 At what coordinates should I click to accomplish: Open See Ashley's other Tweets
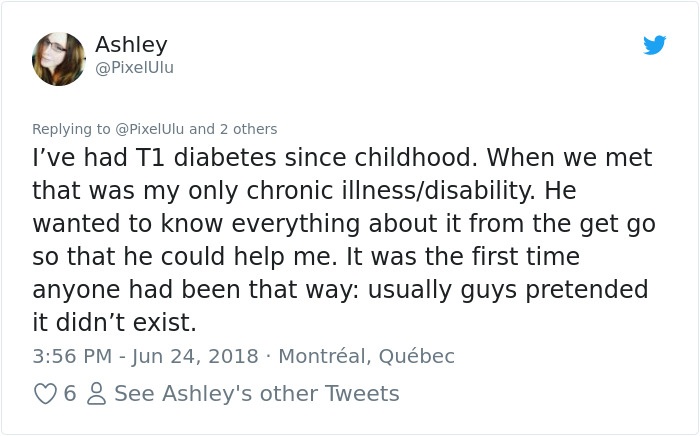tap(257, 394)
